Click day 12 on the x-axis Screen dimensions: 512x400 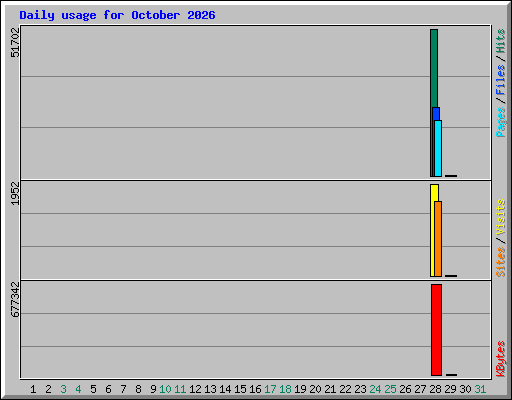tap(195, 389)
